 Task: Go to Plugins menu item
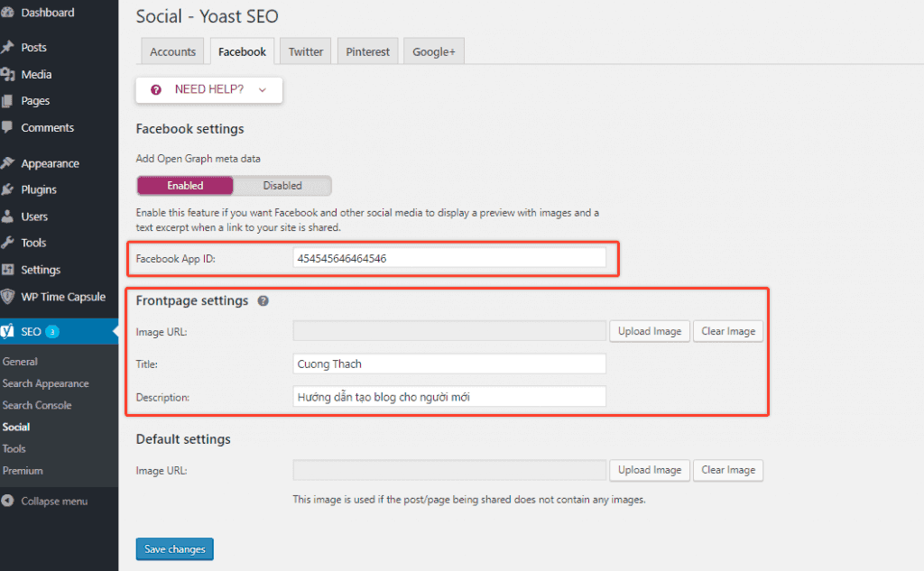(38, 189)
